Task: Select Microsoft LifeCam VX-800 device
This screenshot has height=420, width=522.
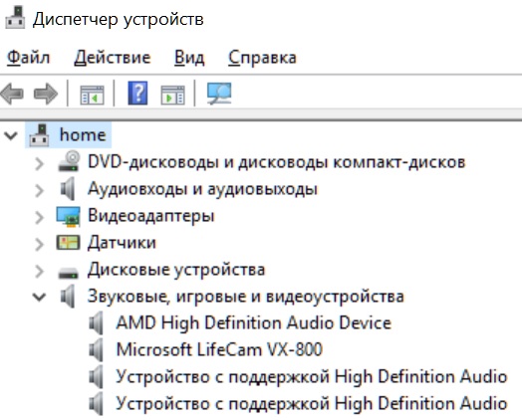Action: click(219, 349)
